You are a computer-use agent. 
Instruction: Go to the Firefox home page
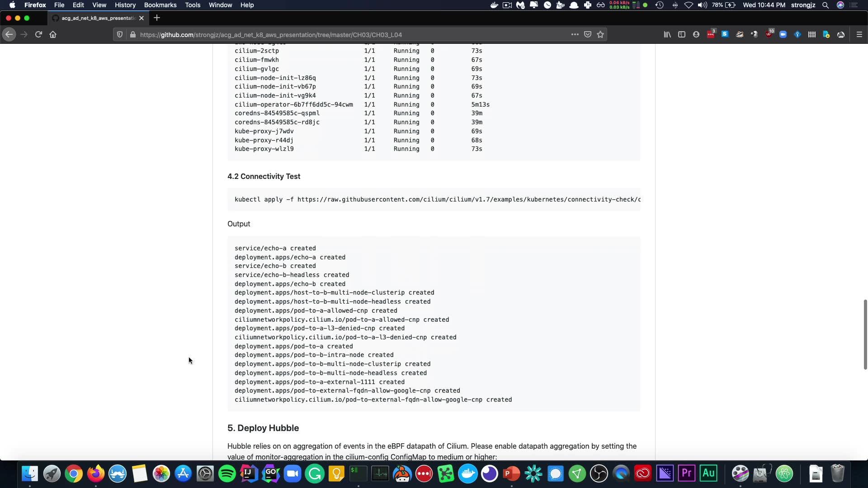point(53,34)
